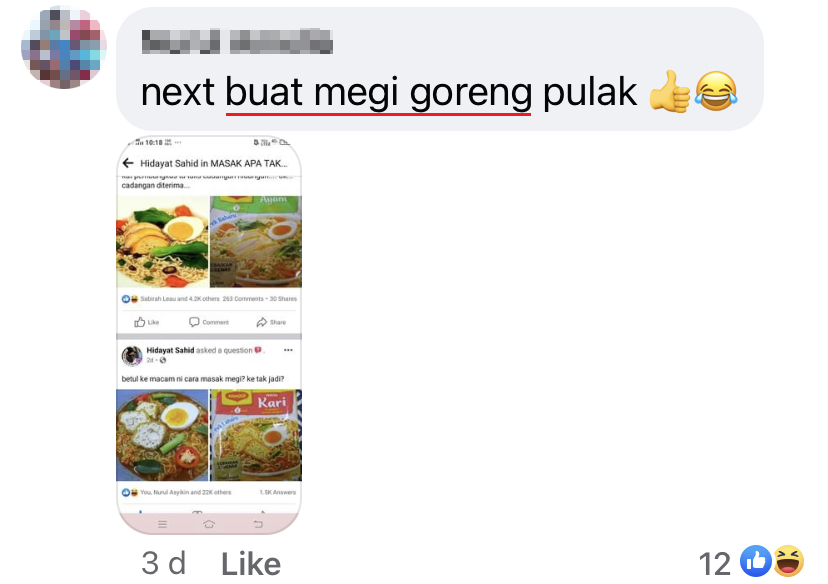Click the 3 d timestamp
Image resolution: width=828 pixels, height=584 pixels.
click(x=164, y=564)
